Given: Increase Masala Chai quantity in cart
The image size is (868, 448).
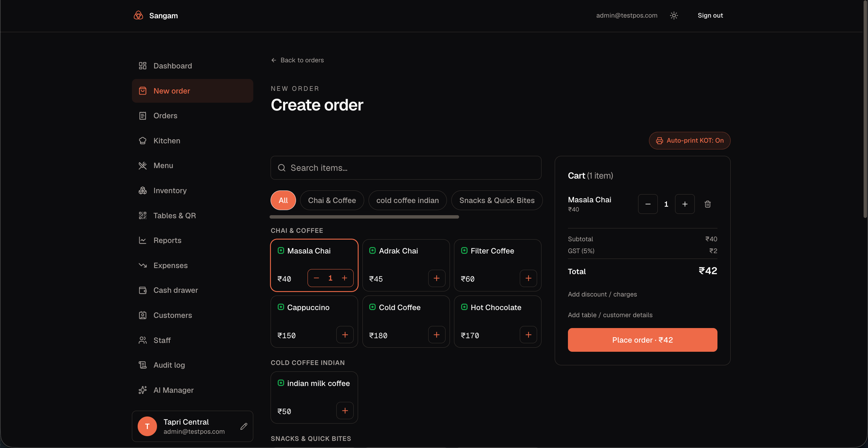Looking at the screenshot, I should 685,204.
